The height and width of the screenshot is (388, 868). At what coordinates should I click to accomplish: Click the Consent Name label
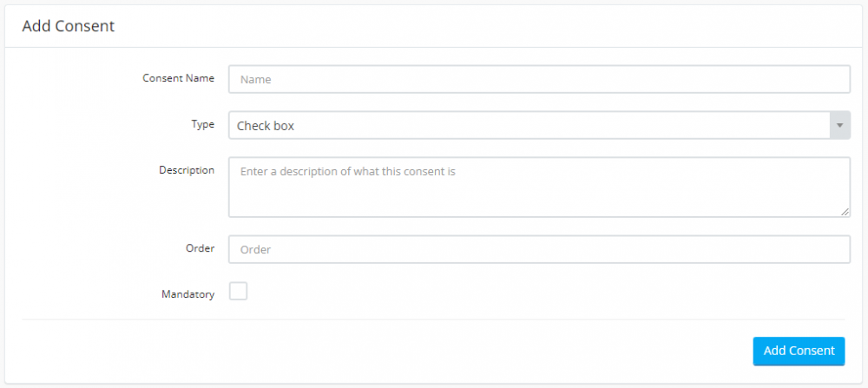(178, 78)
